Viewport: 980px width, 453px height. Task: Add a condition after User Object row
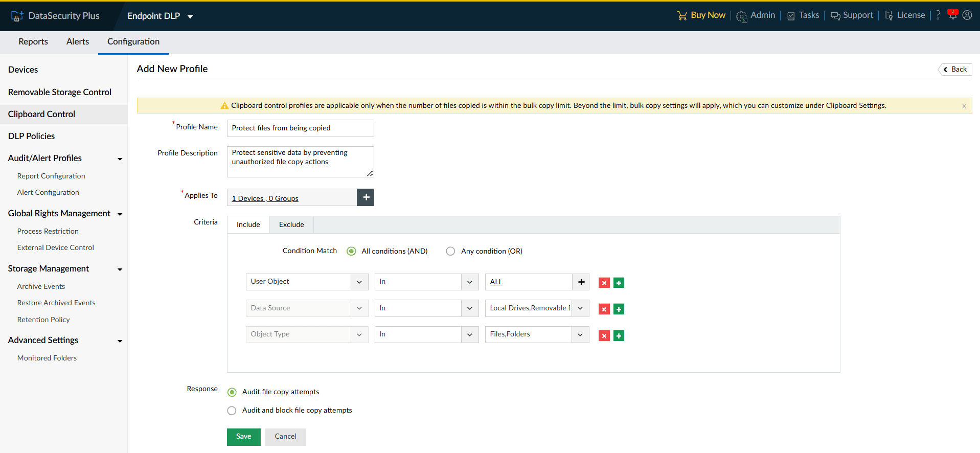619,283
